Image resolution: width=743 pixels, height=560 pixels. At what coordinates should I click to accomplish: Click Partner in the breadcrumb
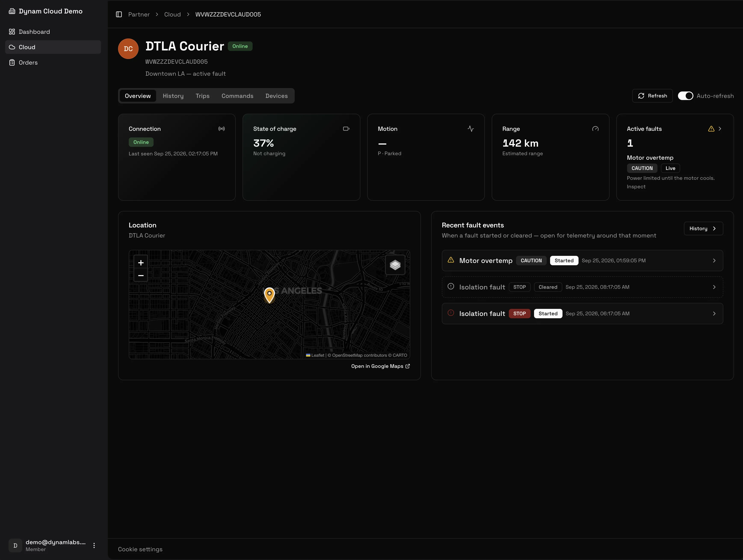pos(139,15)
